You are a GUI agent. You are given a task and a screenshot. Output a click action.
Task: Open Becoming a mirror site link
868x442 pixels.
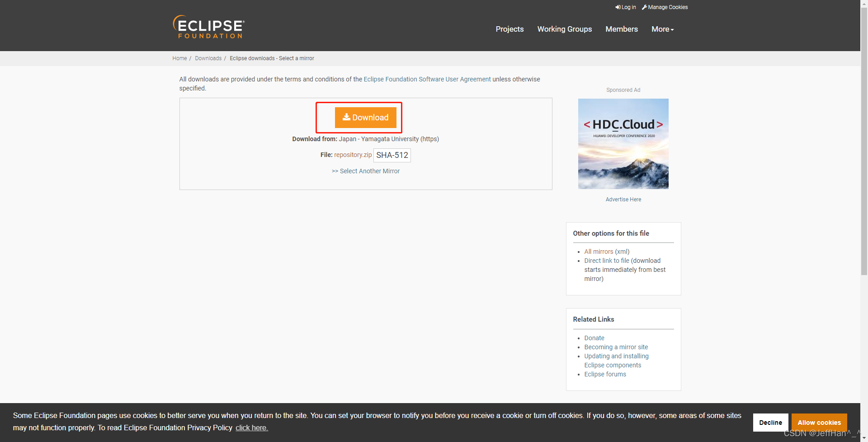616,347
